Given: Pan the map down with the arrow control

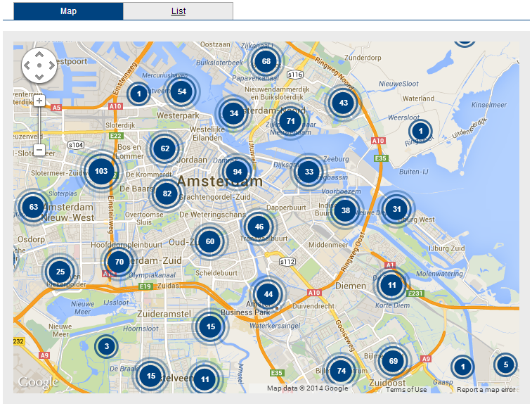Looking at the screenshot, I should coord(39,77).
